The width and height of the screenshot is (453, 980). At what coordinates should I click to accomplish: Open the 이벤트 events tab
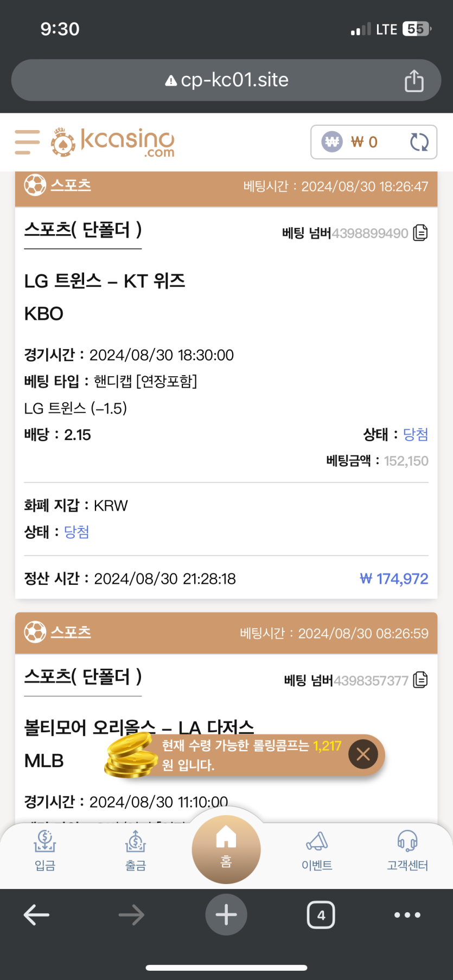click(317, 850)
